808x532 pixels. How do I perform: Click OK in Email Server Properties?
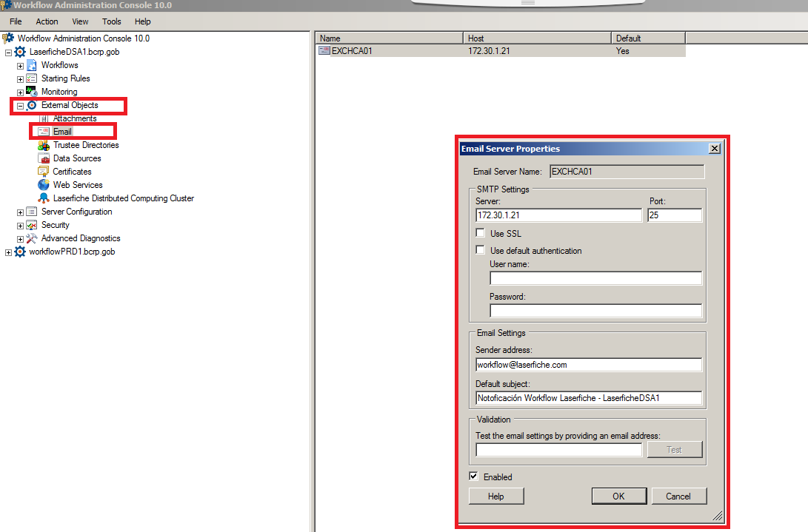tap(619, 496)
